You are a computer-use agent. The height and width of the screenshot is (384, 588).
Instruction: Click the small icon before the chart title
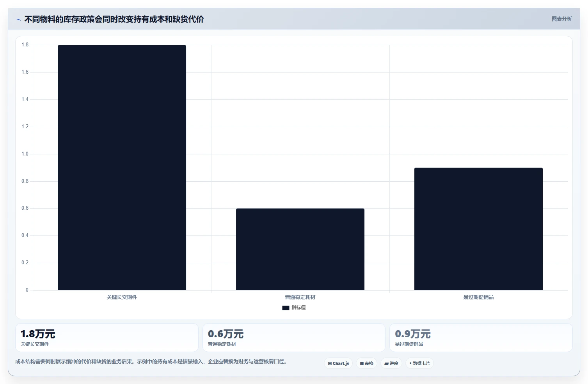click(18, 19)
